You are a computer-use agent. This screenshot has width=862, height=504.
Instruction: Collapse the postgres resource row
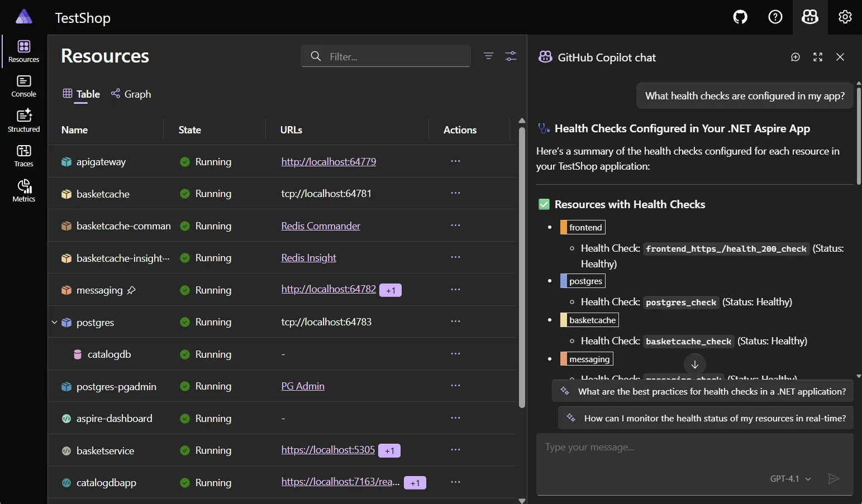click(x=54, y=322)
